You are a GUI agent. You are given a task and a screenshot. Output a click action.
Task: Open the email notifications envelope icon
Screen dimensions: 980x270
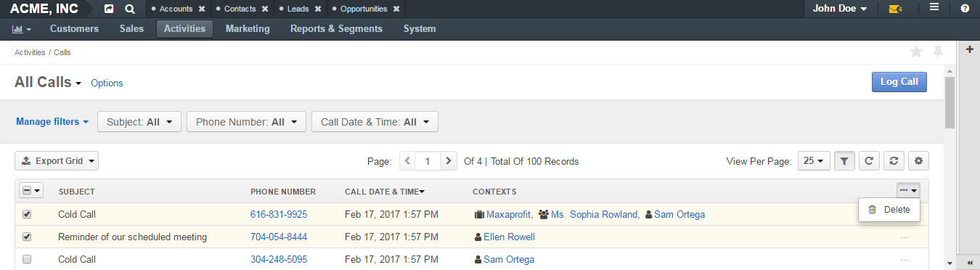[x=895, y=9]
